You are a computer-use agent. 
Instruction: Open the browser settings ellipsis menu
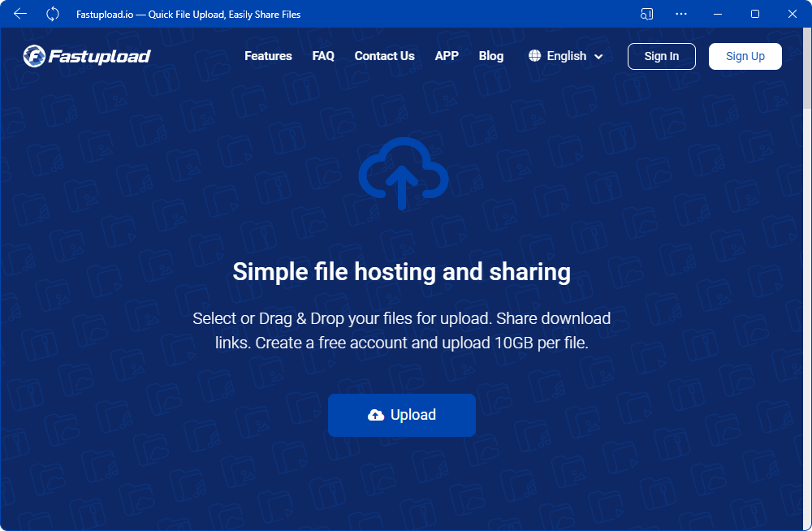tap(680, 14)
